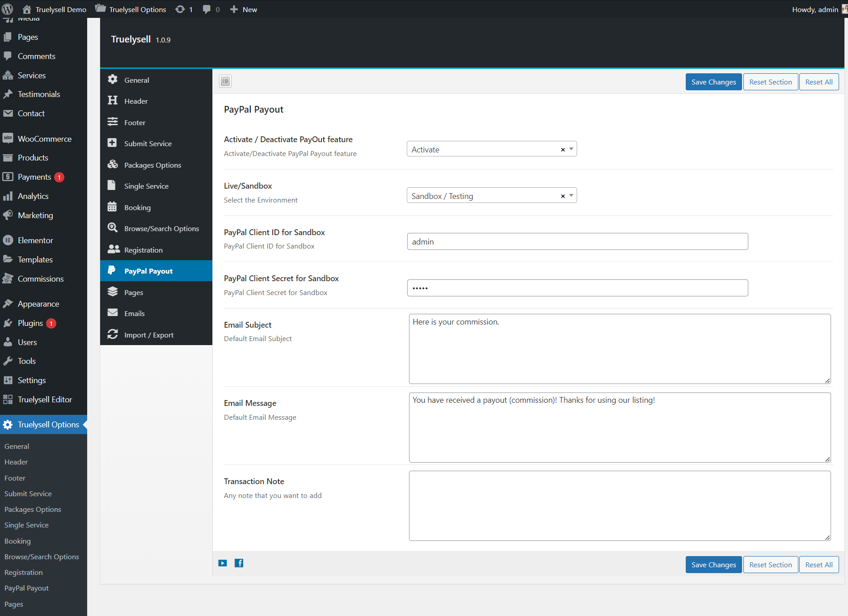Viewport: 848px width, 616px height.
Task: Click the WordPress logo icon
Action: pos(8,9)
